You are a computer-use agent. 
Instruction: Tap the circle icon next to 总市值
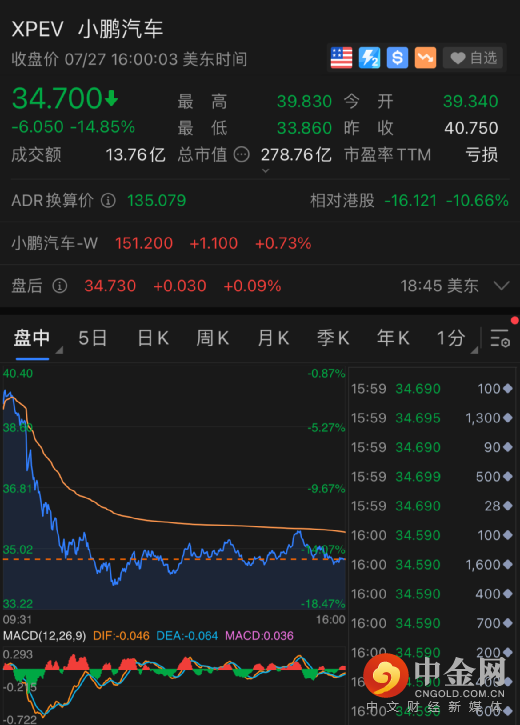coord(242,155)
